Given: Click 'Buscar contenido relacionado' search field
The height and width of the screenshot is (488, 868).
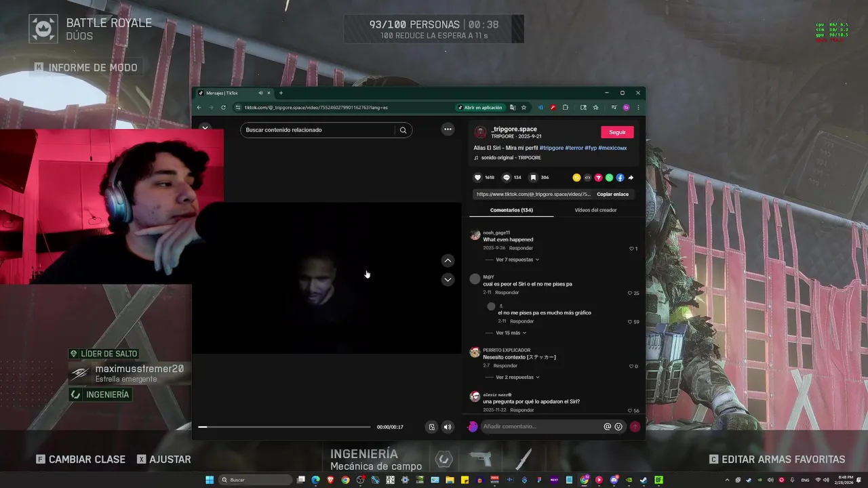Looking at the screenshot, I should 317,130.
